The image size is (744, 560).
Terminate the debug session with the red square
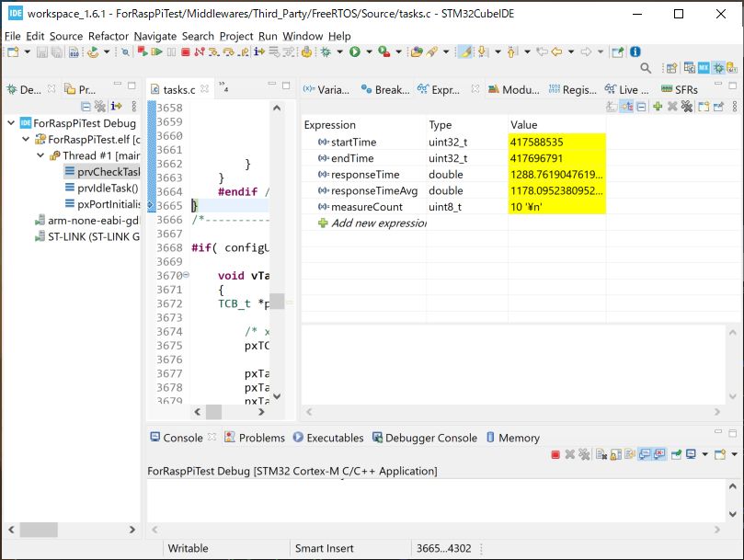pyautogui.click(x=186, y=51)
